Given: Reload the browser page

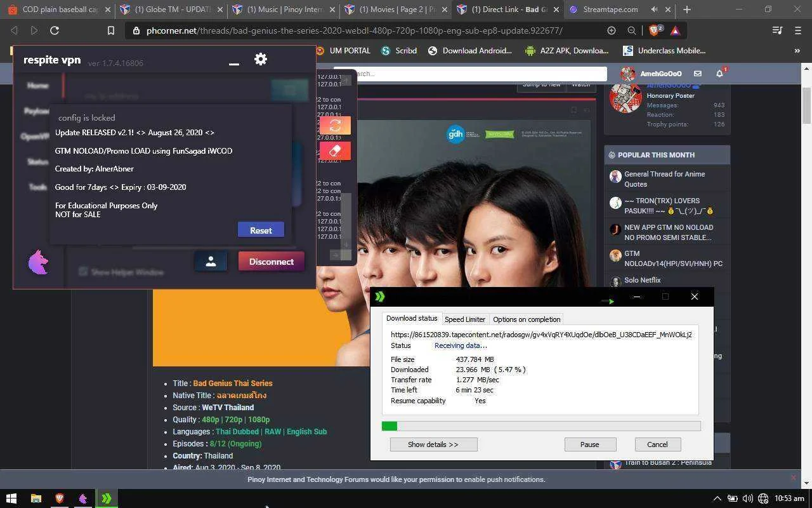Looking at the screenshot, I should [x=55, y=30].
